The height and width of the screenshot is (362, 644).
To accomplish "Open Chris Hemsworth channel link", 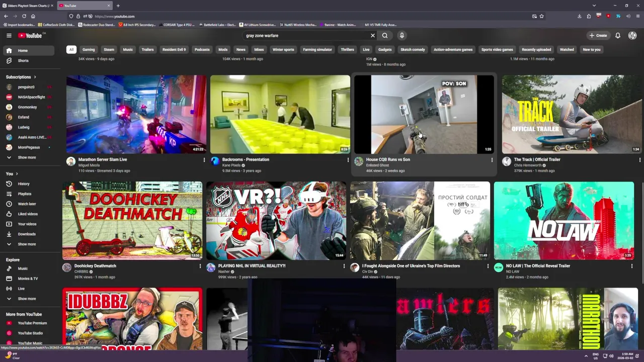I will [528, 165].
